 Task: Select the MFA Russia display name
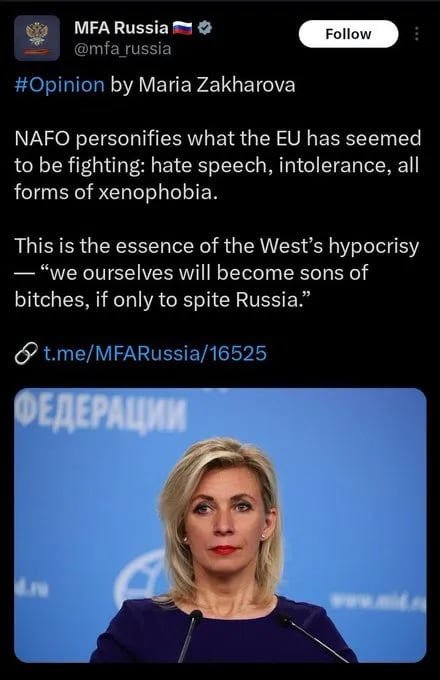click(121, 28)
